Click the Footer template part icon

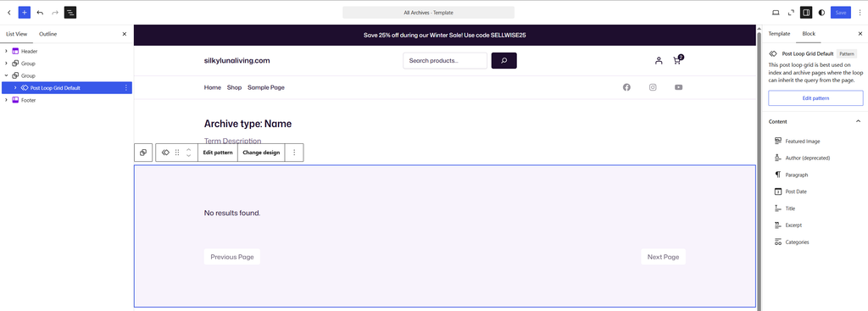coord(15,100)
